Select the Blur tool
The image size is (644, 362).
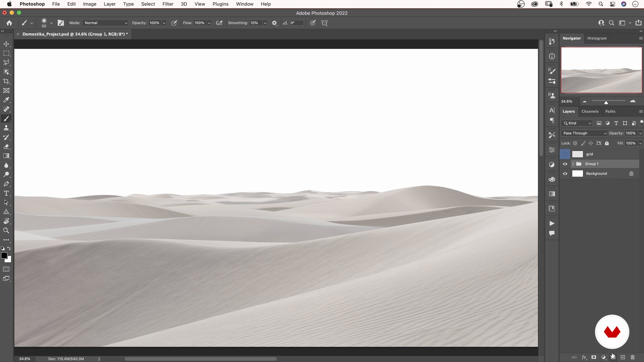click(x=6, y=165)
